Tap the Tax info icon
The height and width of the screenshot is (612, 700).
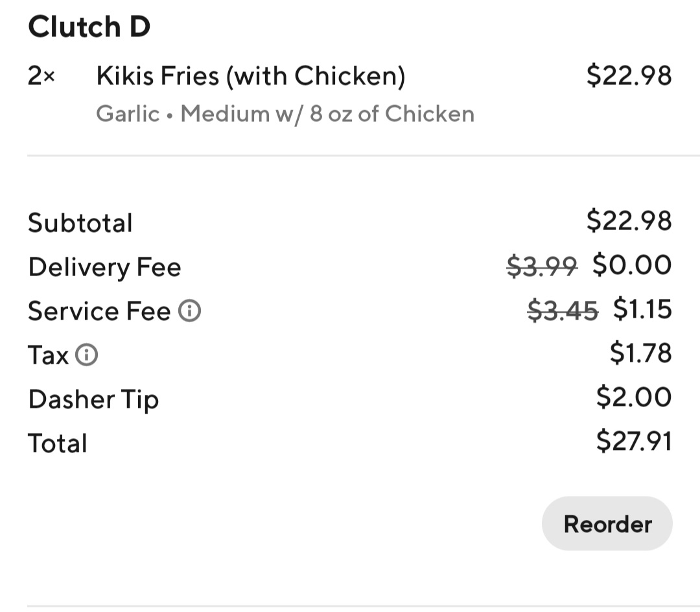pos(87,355)
